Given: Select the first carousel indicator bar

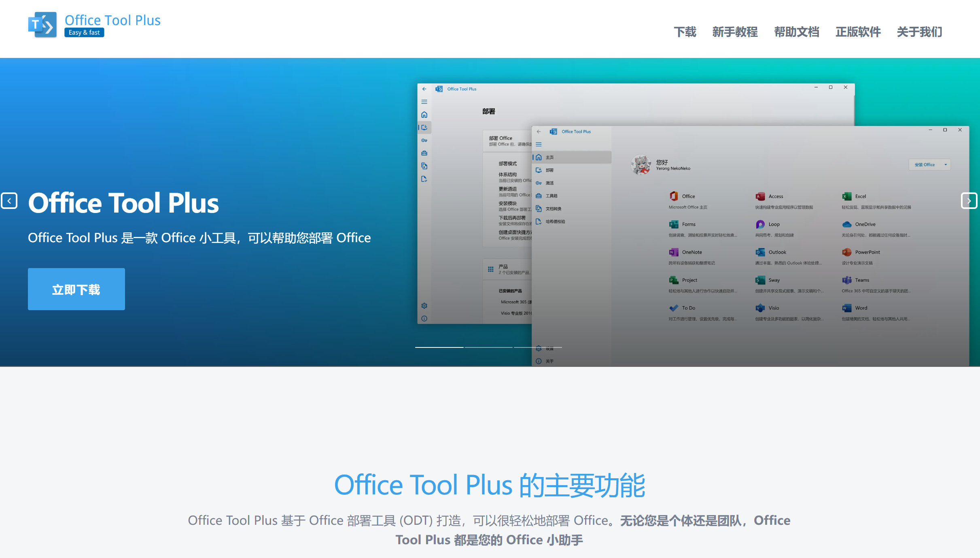Looking at the screenshot, I should click(x=439, y=347).
